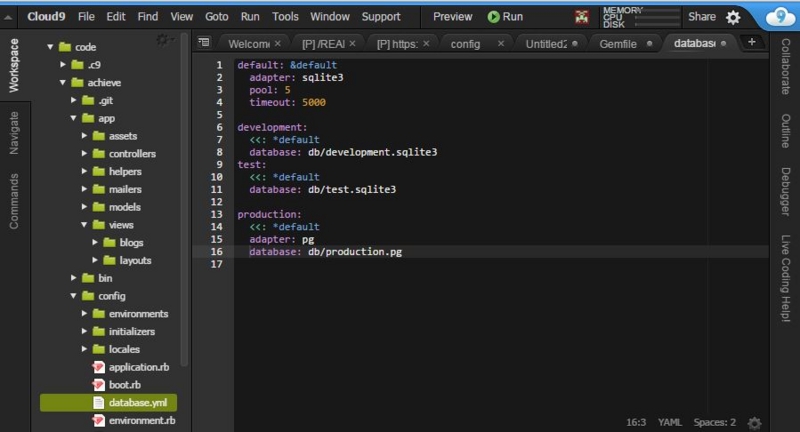The image size is (800, 432).
Task: Open the Support menu
Action: [x=381, y=17]
